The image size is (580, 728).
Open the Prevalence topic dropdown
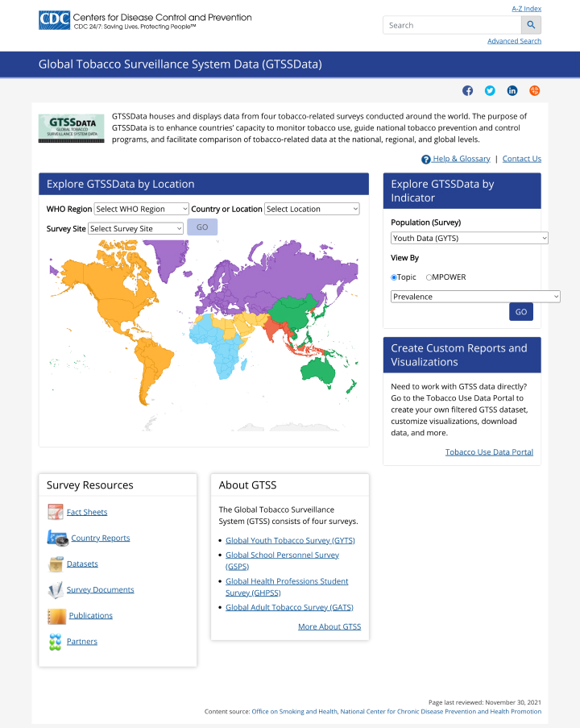coord(475,297)
